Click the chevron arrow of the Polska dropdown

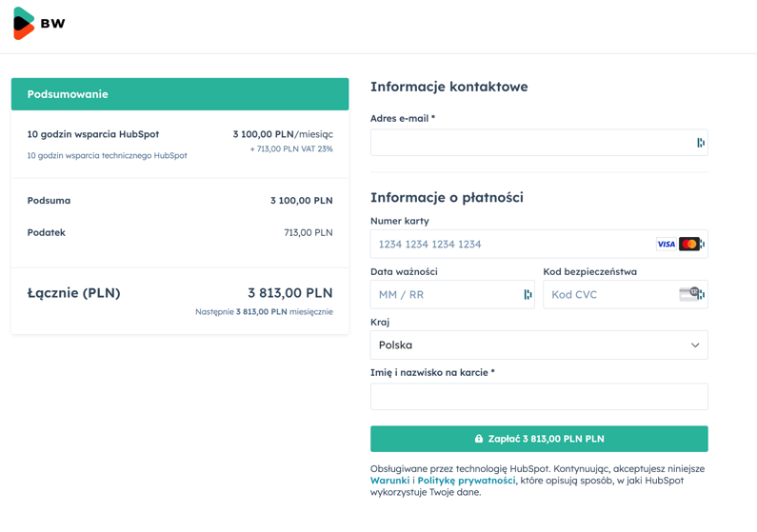click(695, 345)
